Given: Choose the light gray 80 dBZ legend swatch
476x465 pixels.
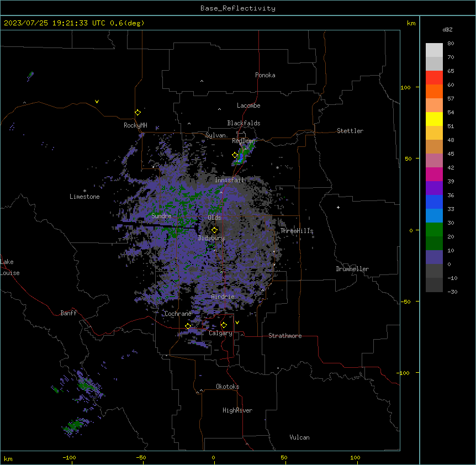Looking at the screenshot, I should [x=434, y=50].
